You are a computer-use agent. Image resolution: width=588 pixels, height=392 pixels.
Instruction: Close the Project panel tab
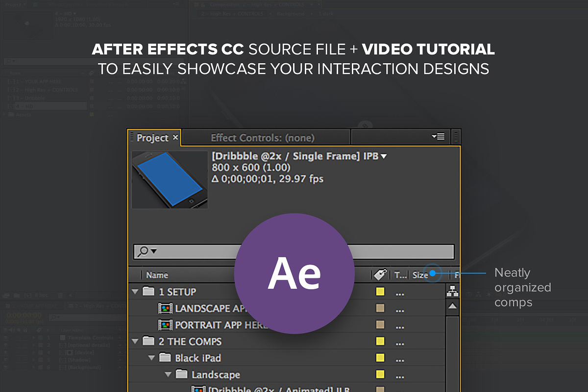[x=175, y=138]
